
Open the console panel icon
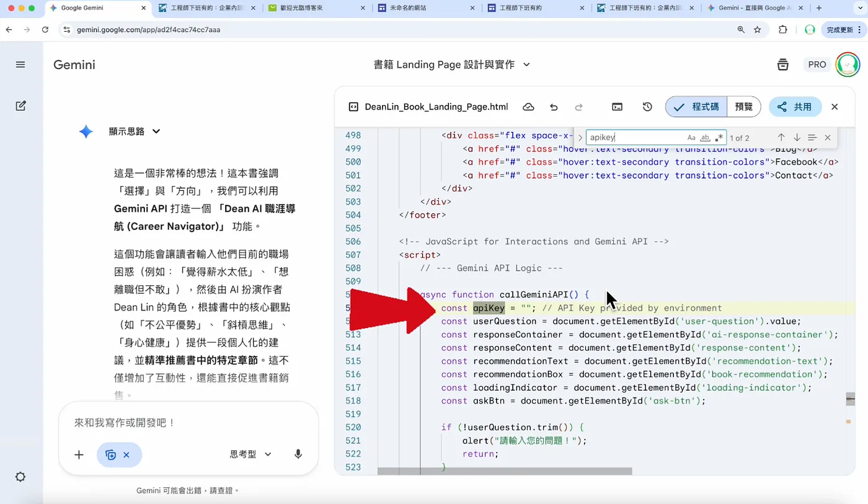[x=617, y=107]
